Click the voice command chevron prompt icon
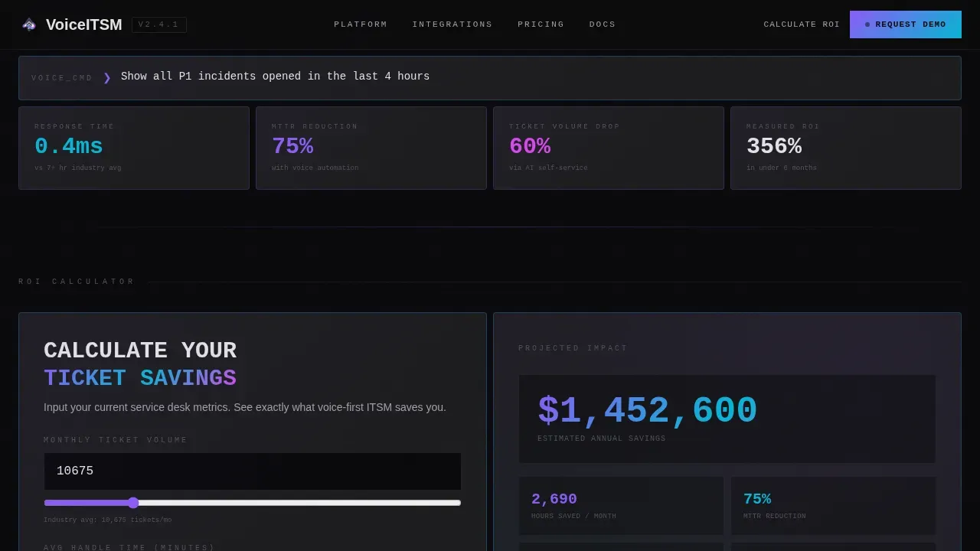 (107, 77)
